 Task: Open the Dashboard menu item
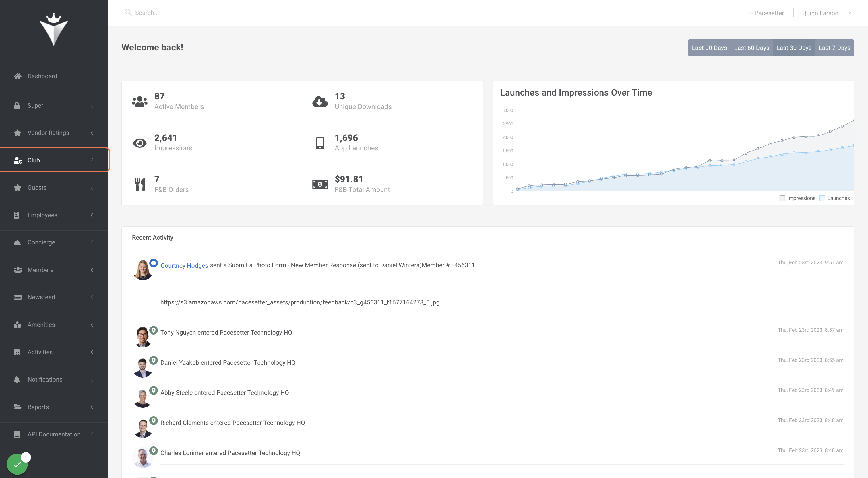point(54,76)
